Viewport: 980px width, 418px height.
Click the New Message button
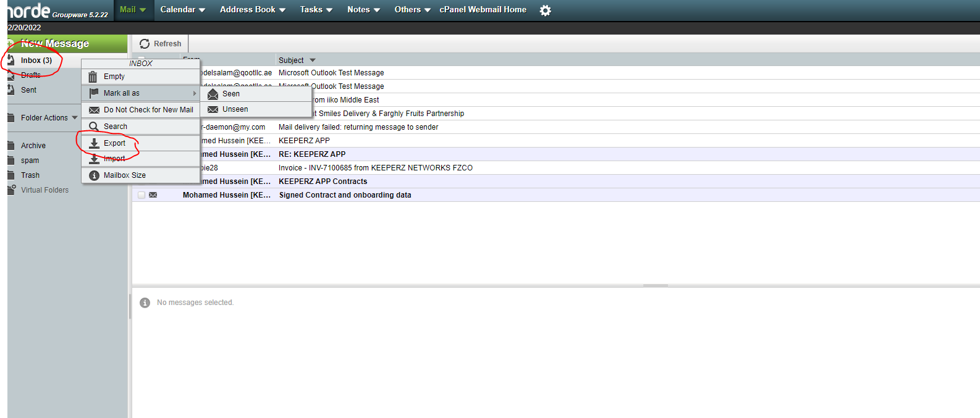pos(55,43)
